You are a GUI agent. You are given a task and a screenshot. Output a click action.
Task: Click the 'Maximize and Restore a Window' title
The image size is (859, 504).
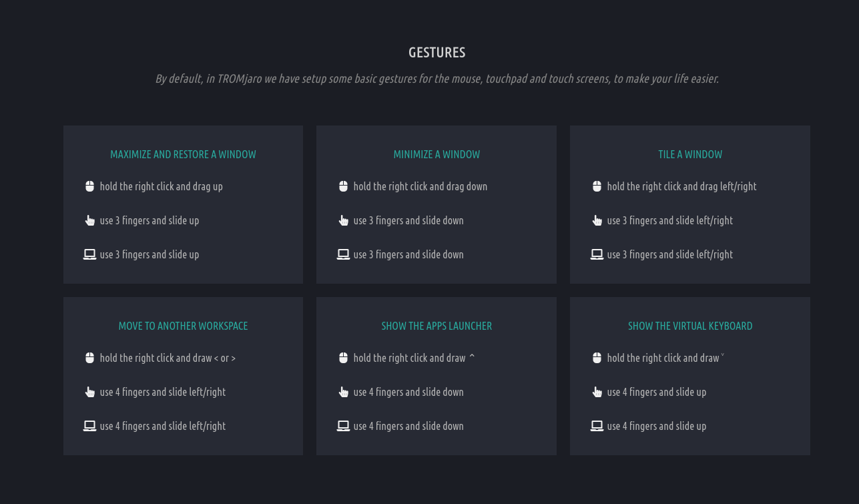click(183, 154)
